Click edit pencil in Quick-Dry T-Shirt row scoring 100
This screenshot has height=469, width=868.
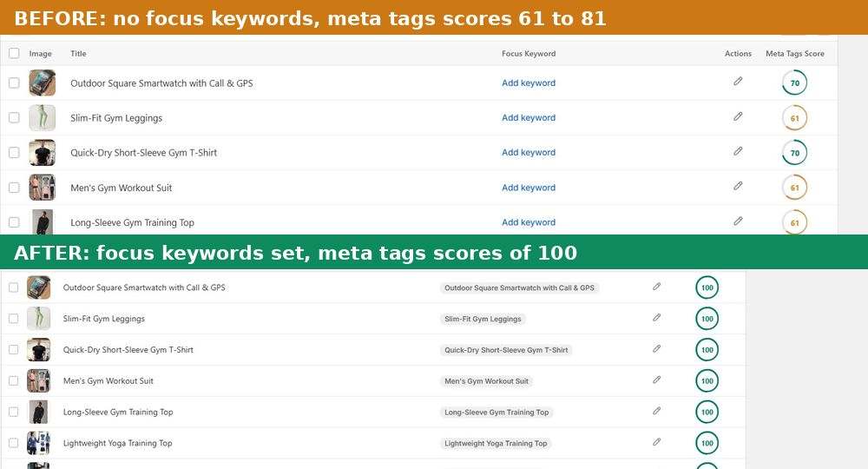point(656,348)
